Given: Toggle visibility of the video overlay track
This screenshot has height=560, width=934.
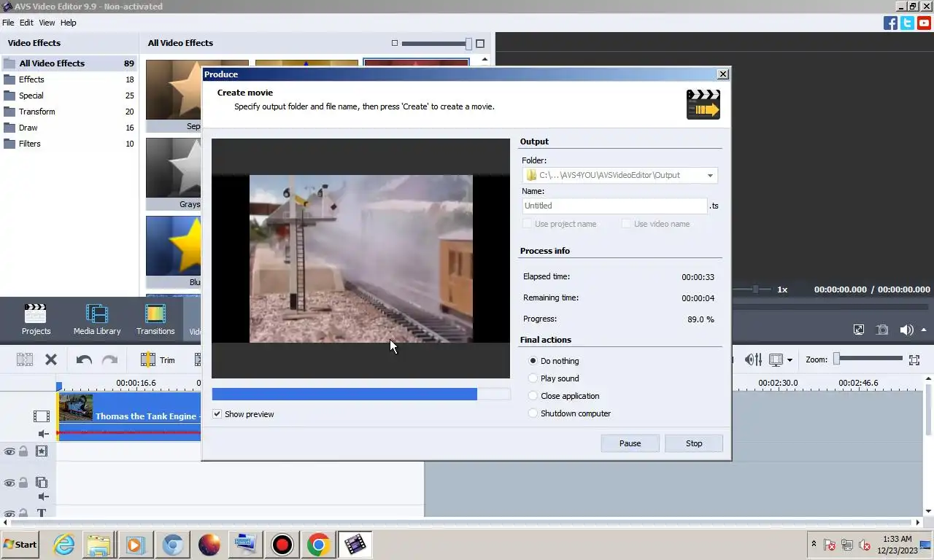Looking at the screenshot, I should [x=9, y=483].
